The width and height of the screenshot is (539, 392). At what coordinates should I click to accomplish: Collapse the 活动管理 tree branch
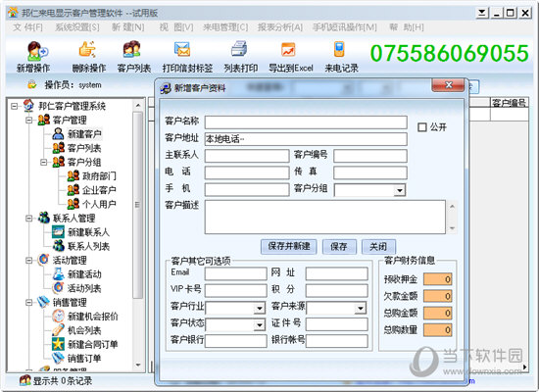click(x=28, y=261)
